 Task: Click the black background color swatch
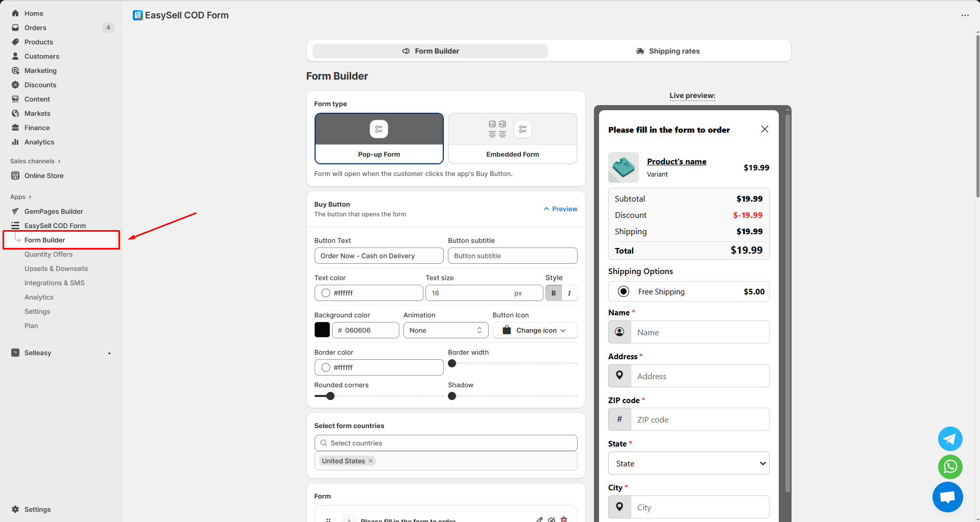322,330
